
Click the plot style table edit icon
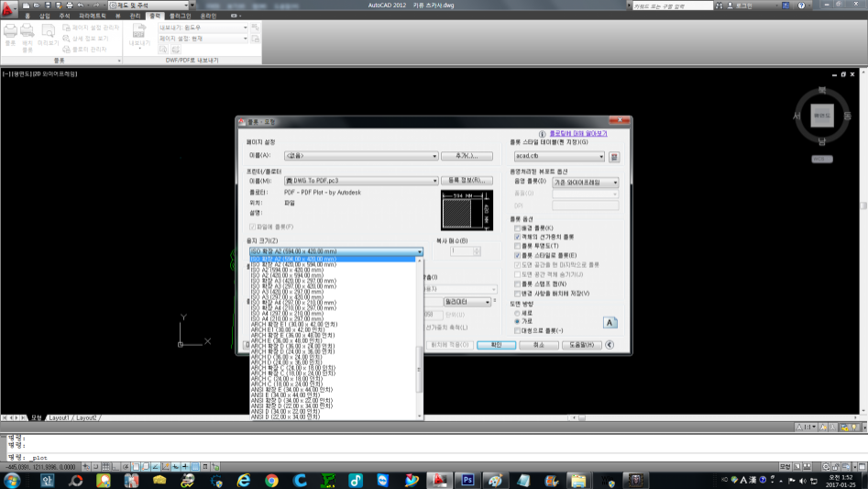pyautogui.click(x=614, y=157)
